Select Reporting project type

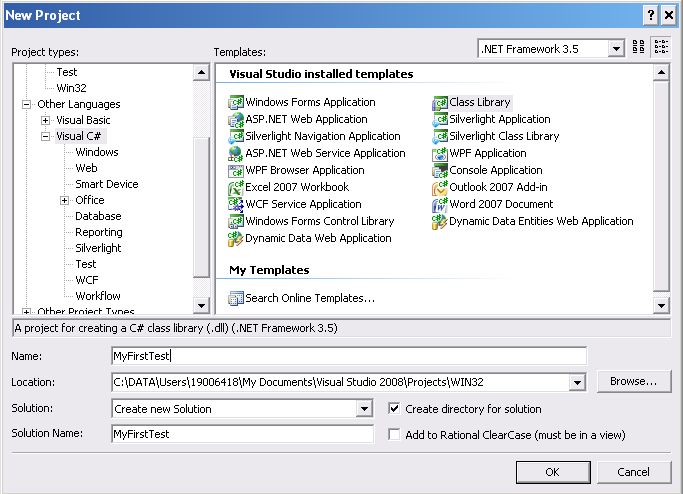point(99,232)
